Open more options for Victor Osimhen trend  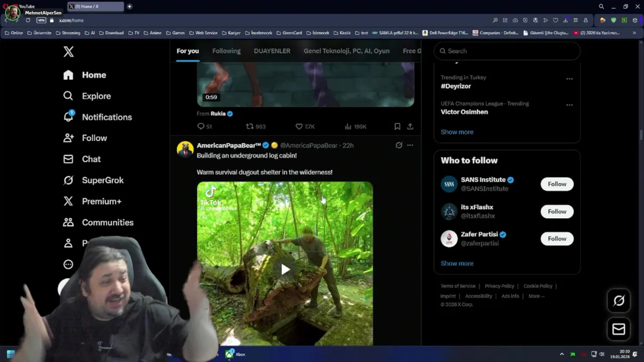tap(569, 105)
